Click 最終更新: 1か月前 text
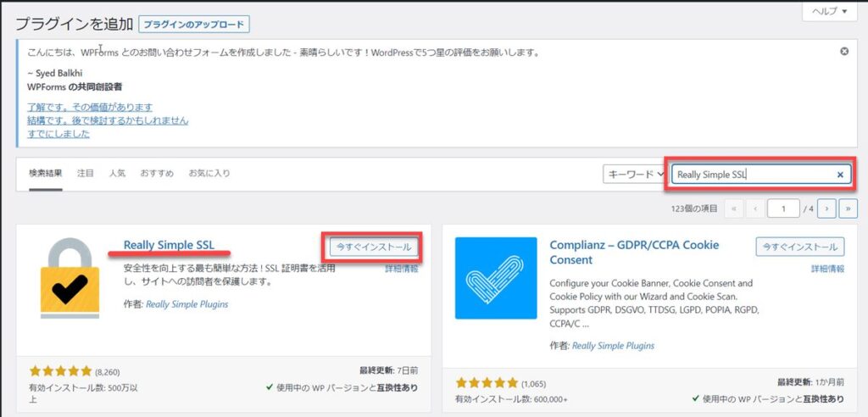The width and height of the screenshot is (868, 417). pyautogui.click(x=811, y=382)
